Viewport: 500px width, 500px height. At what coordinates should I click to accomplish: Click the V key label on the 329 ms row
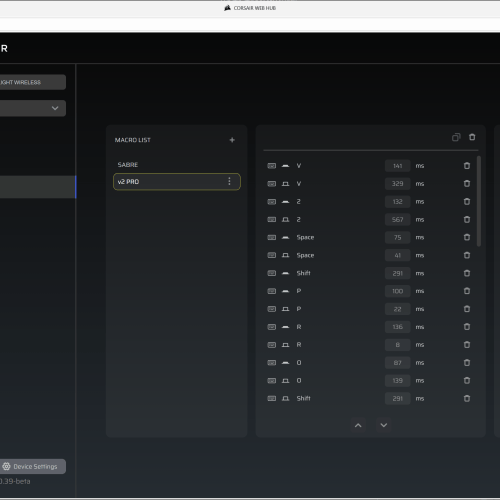point(299,184)
